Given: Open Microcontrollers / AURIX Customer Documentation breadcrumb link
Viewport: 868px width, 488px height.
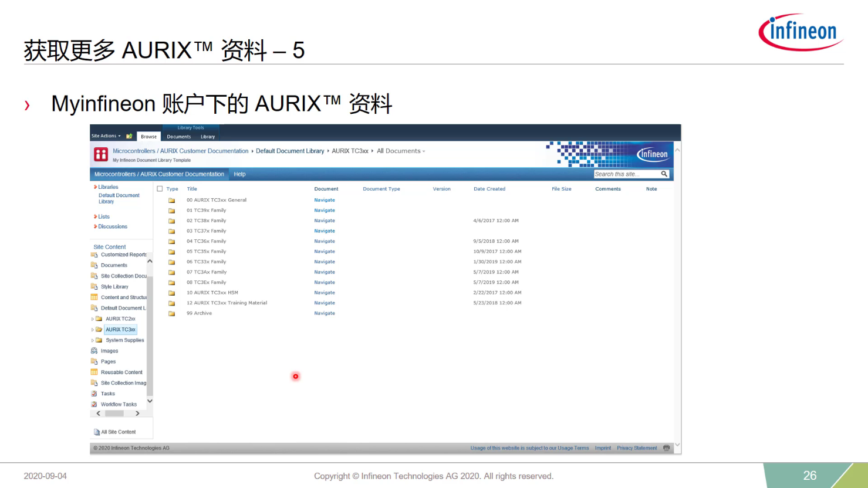Looking at the screenshot, I should click(181, 151).
